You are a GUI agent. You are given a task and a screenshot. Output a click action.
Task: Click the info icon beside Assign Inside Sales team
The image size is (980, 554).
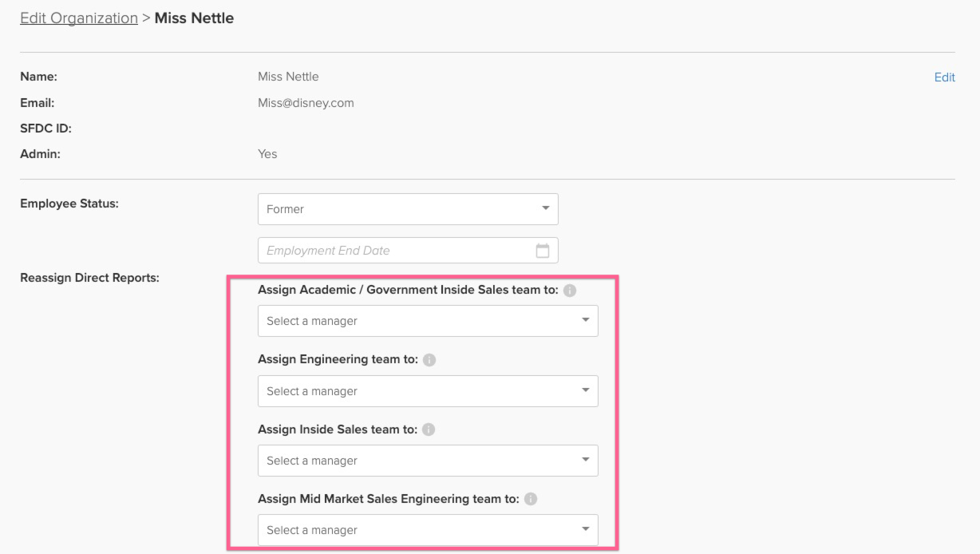point(429,429)
